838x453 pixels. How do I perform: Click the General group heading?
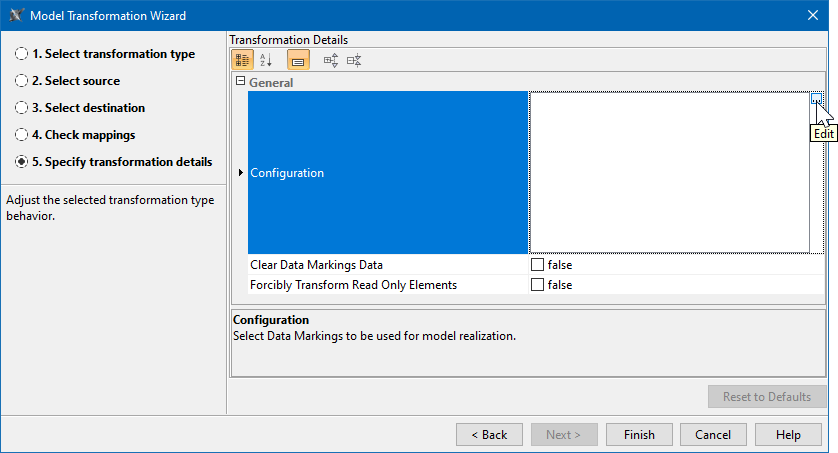tap(271, 83)
